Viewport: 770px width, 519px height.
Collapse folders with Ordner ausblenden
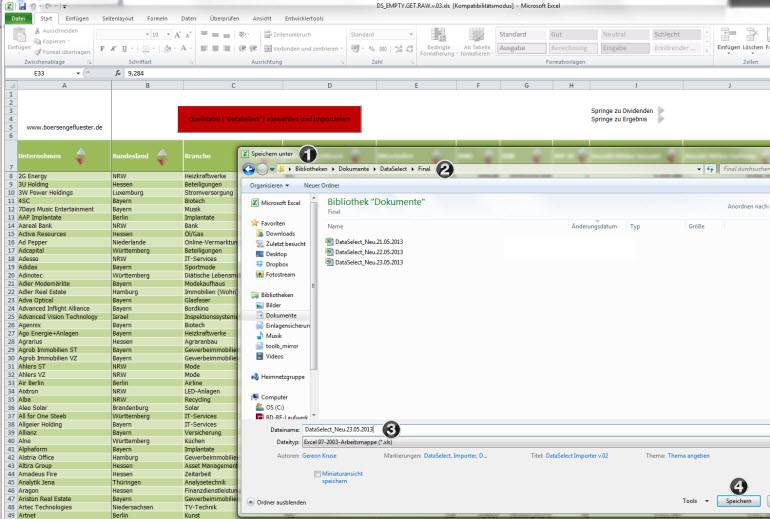click(x=276, y=502)
